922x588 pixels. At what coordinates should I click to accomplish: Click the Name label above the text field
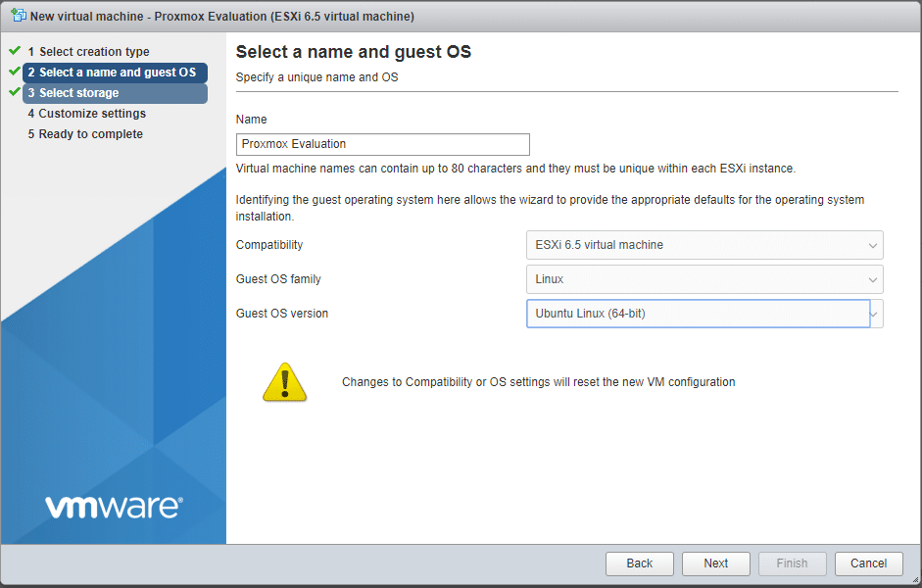(251, 120)
